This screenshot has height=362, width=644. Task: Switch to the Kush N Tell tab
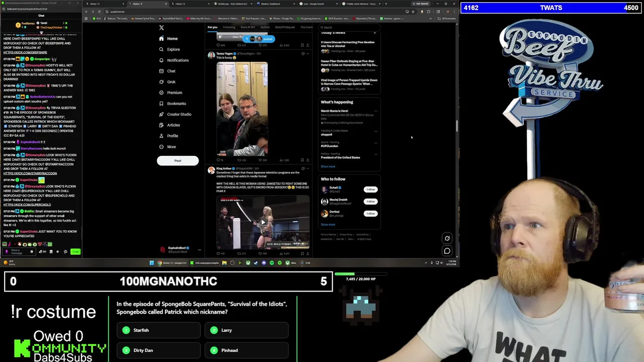(247, 27)
